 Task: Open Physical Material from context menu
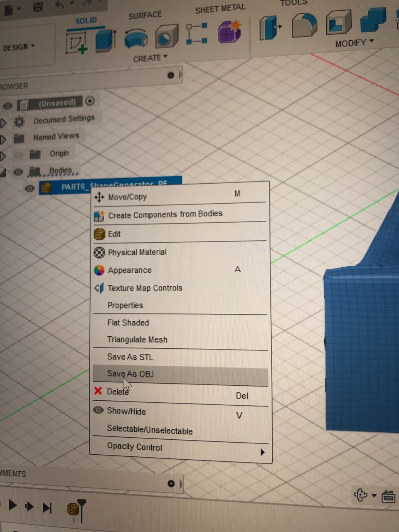coord(180,252)
